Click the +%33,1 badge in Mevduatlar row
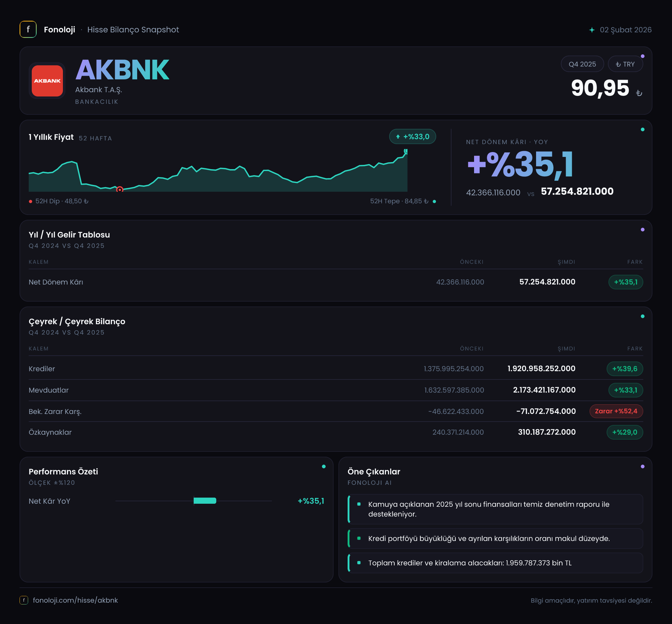The width and height of the screenshot is (672, 624). pyautogui.click(x=625, y=390)
